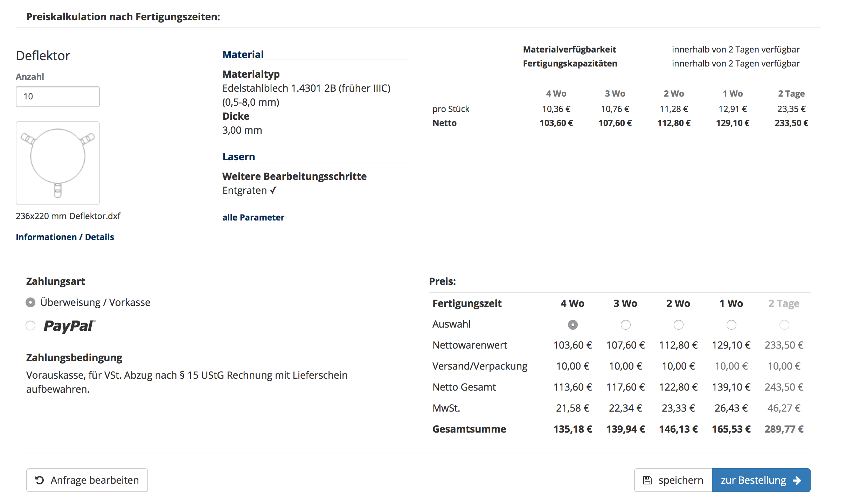This screenshot has height=504, width=846.
Task: Select PayPal payment radio button
Action: click(30, 326)
